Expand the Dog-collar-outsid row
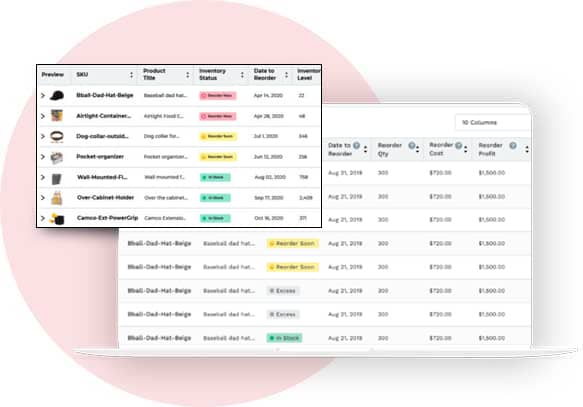 (x=43, y=136)
